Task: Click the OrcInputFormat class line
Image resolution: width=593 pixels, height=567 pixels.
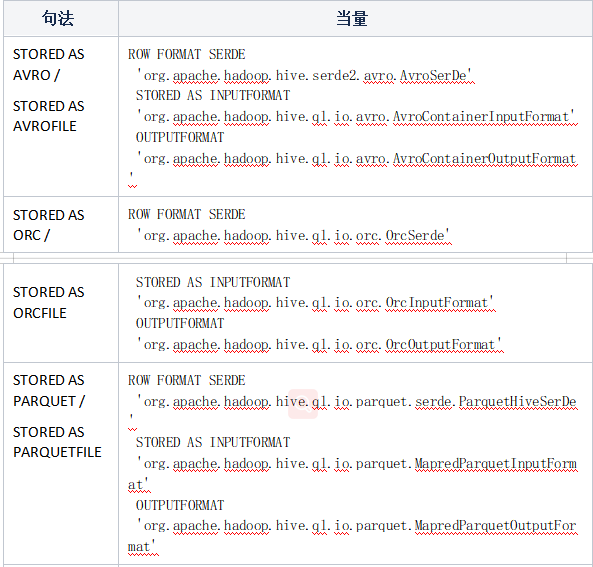Action: tap(315, 303)
